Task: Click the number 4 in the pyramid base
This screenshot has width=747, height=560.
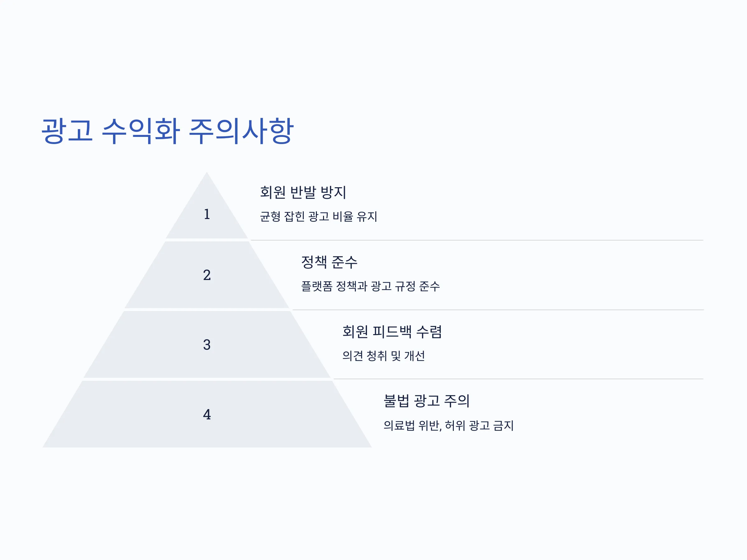Action: click(x=207, y=414)
